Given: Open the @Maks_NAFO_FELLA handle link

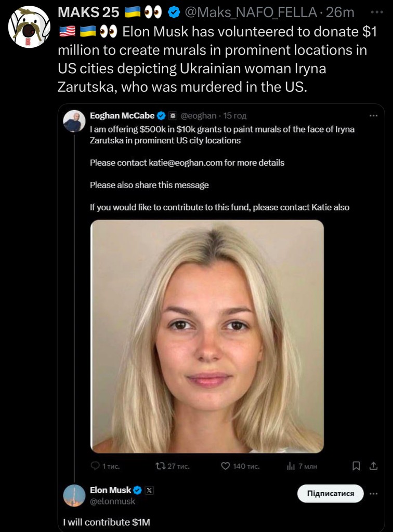Looking at the screenshot, I should pos(251,12).
